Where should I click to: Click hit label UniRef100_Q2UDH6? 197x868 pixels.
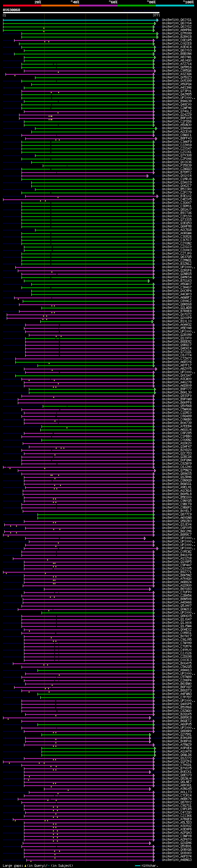click(177, 843)
